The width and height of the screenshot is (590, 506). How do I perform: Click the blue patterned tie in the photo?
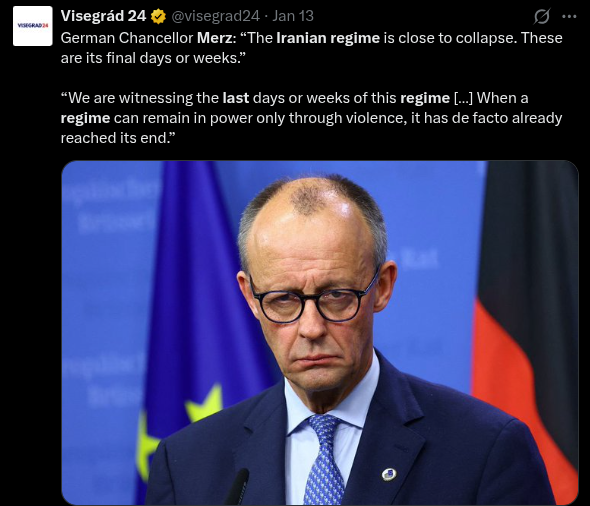324,459
